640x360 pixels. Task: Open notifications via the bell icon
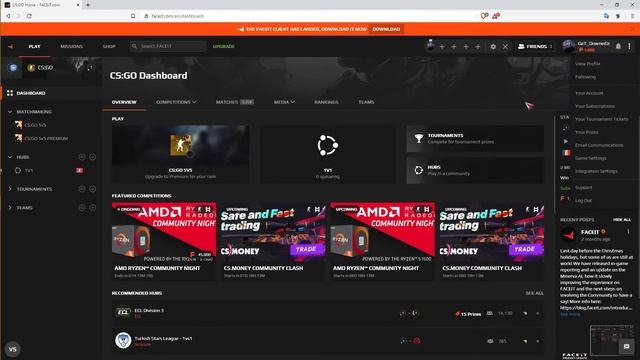coord(618,47)
